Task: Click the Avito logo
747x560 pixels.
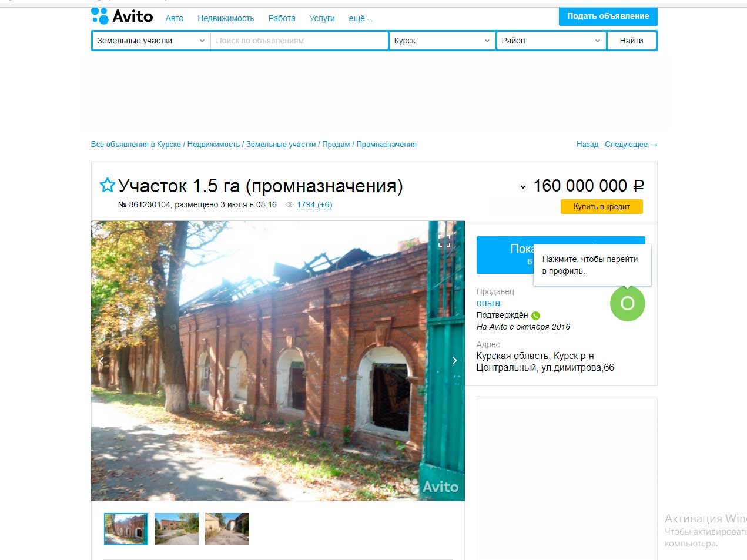Action: point(122,16)
